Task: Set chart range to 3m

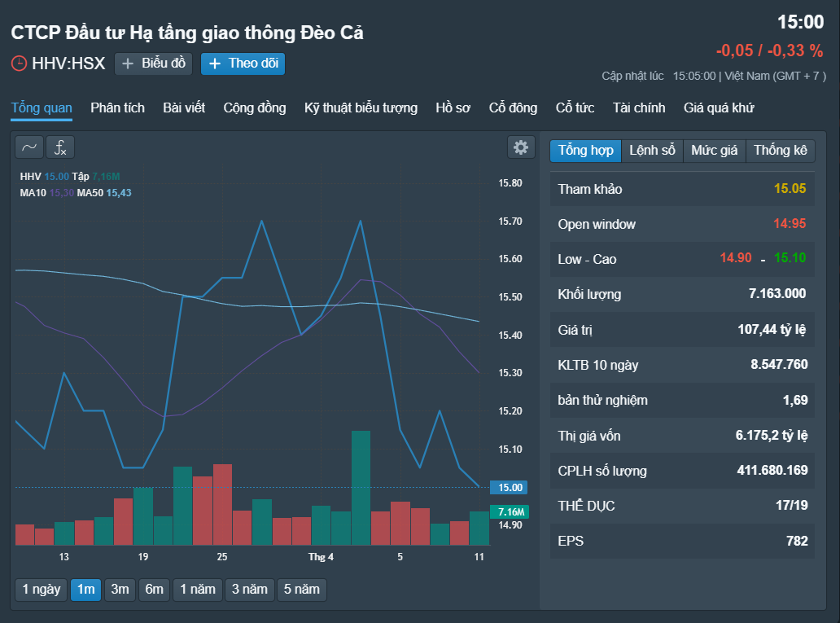Action: click(120, 590)
